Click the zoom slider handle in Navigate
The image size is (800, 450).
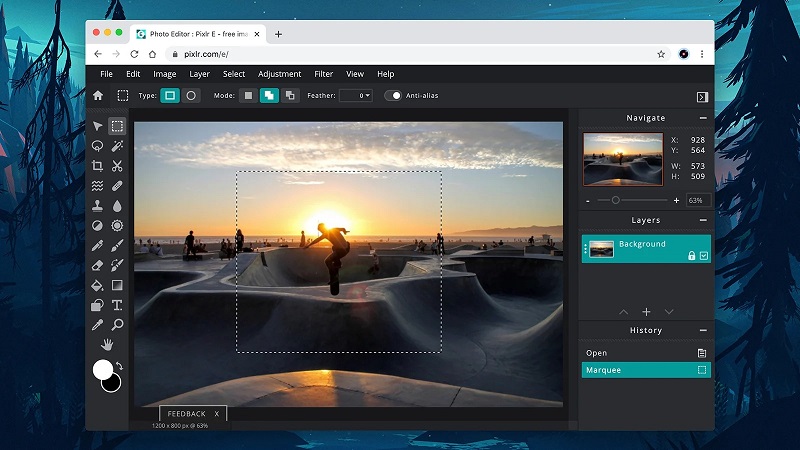tap(614, 200)
